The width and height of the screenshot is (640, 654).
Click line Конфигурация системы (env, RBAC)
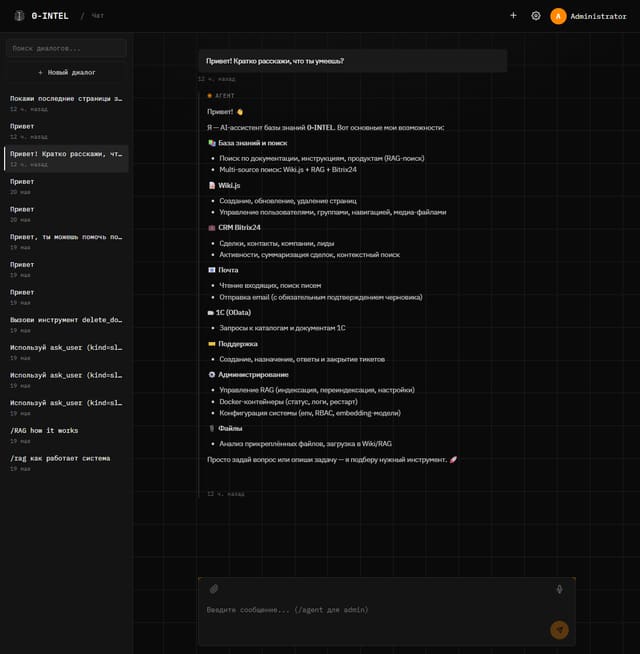tap(310, 413)
